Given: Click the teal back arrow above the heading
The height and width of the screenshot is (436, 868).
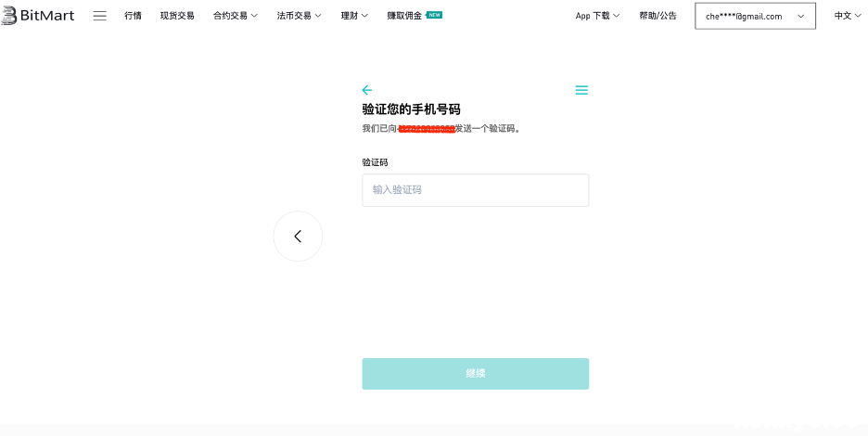Looking at the screenshot, I should coord(367,90).
